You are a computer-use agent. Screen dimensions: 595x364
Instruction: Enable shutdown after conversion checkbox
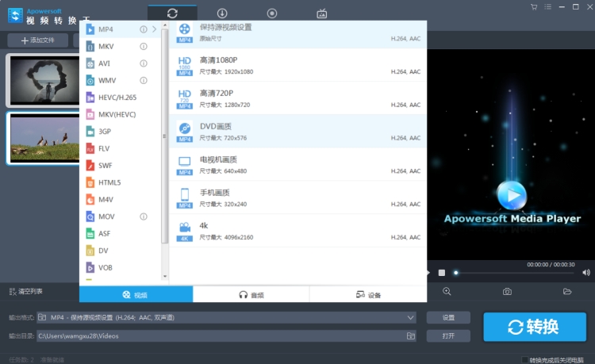coord(524,359)
